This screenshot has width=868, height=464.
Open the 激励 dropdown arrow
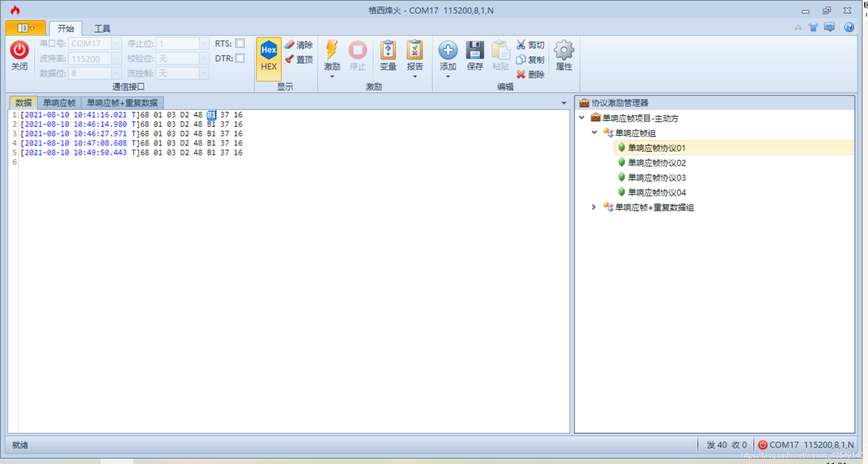332,76
